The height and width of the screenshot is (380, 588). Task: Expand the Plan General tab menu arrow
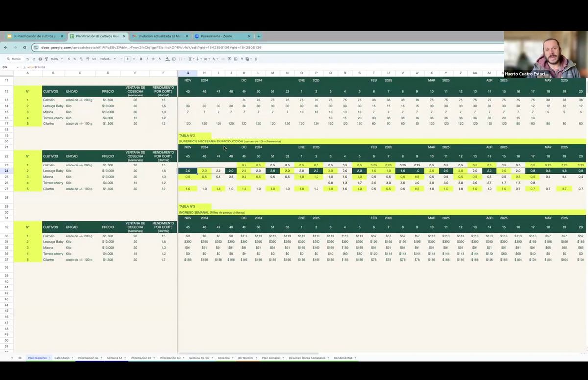(x=49, y=358)
